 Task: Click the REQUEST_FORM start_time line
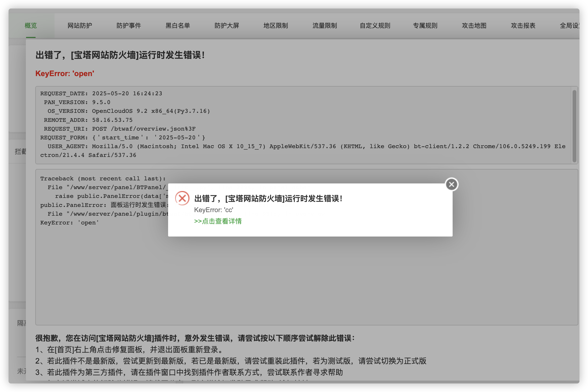(123, 137)
